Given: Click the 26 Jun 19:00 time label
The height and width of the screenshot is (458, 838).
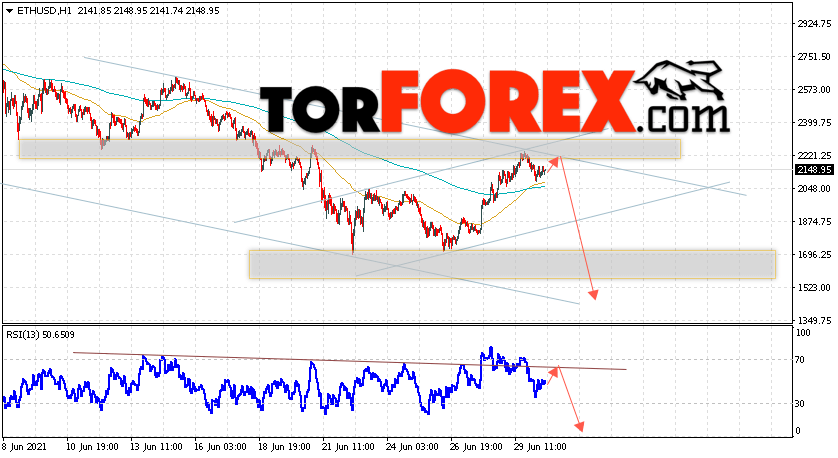Looking at the screenshot, I should [x=476, y=447].
